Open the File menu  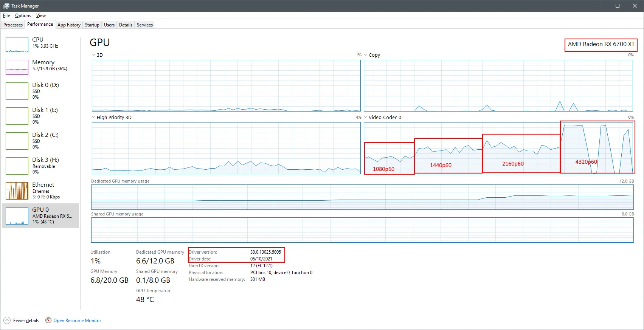click(6, 15)
